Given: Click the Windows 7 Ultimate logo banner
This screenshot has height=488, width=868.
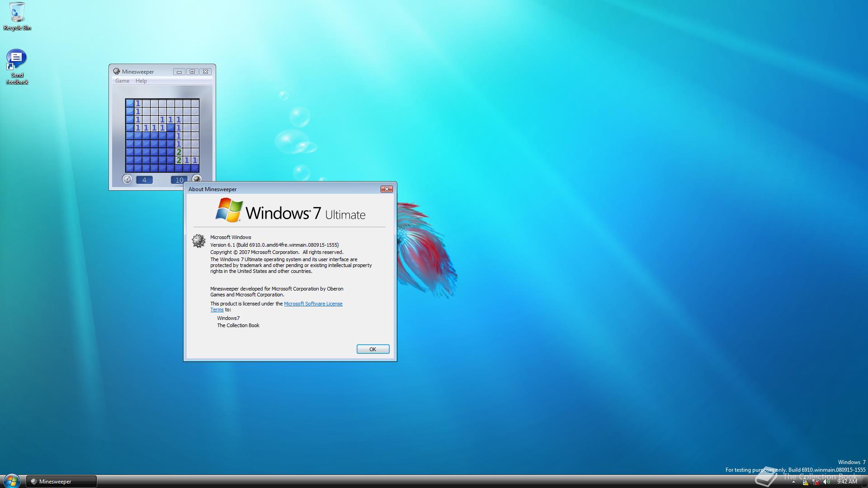Looking at the screenshot, I should coord(290,211).
